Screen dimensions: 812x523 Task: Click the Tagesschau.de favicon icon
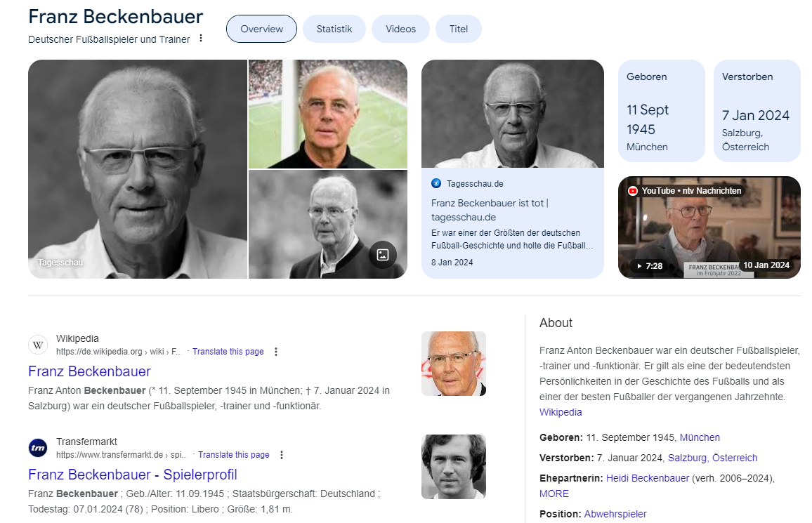436,183
